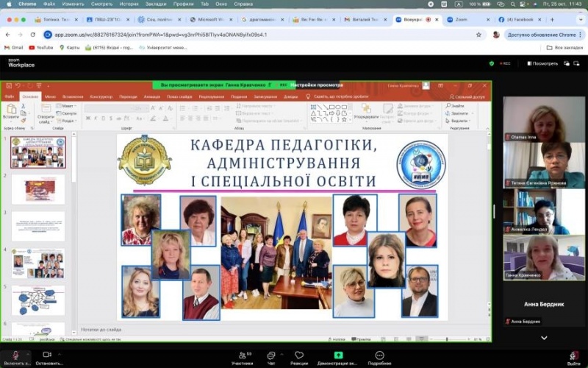Show more participants with down chevron
This screenshot has height=368, width=588.
[544, 338]
